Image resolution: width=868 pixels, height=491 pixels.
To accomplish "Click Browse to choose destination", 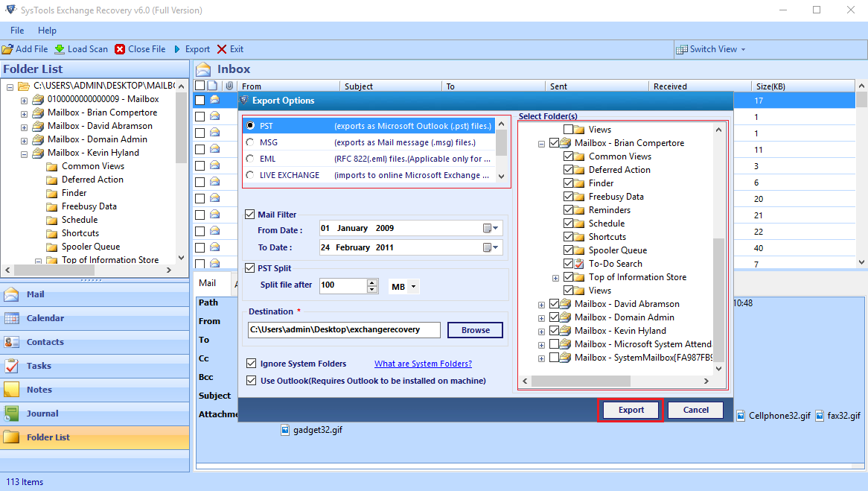I will (x=475, y=330).
